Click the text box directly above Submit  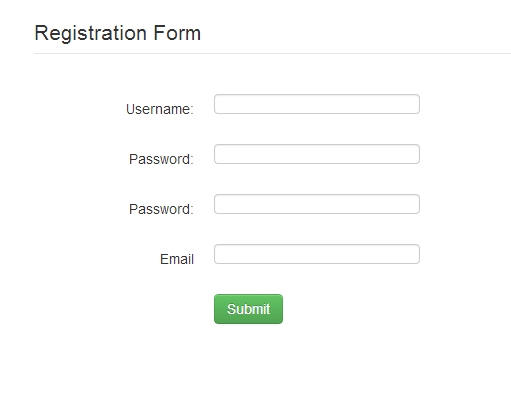tap(317, 254)
